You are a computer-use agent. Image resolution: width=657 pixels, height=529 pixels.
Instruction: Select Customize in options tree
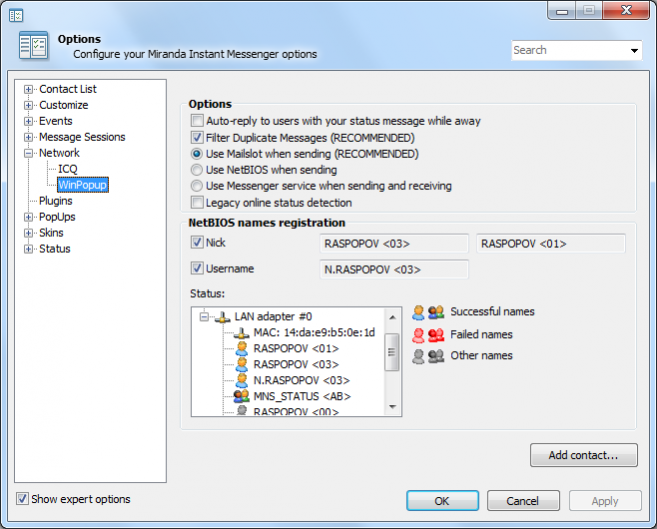pyautogui.click(x=64, y=105)
